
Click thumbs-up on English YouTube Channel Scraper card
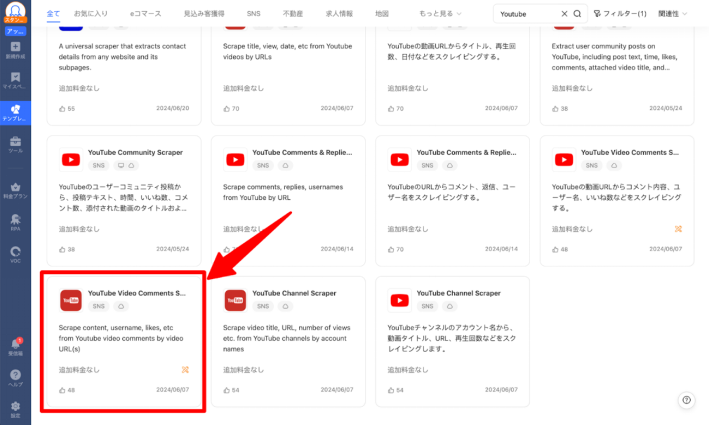(227, 390)
